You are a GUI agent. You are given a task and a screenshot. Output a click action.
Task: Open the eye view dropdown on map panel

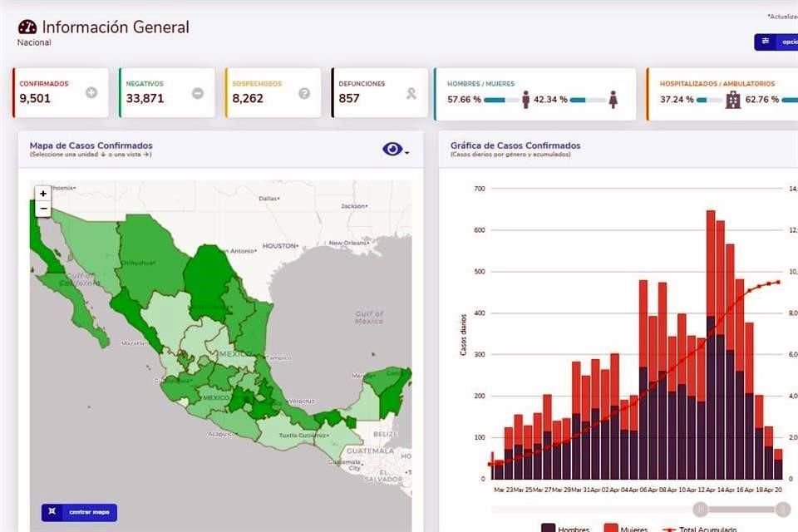point(395,149)
